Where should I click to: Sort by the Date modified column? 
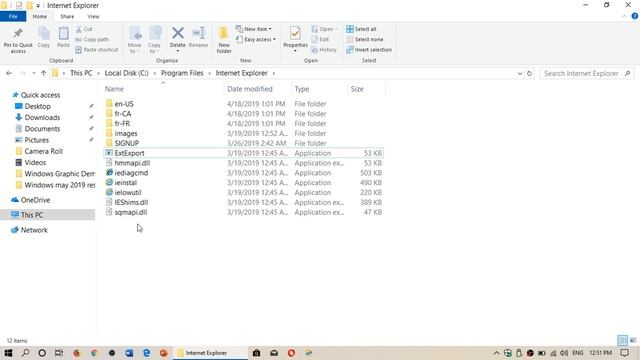pos(250,89)
